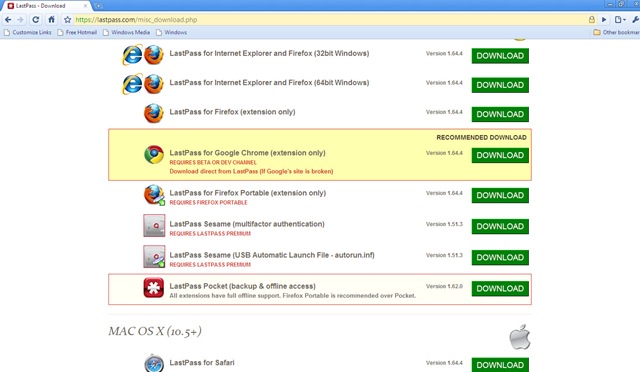Screen dimensions: 640x372
Task: Click 'LastPass for Firefox (extension only)' text
Action: [x=232, y=112]
